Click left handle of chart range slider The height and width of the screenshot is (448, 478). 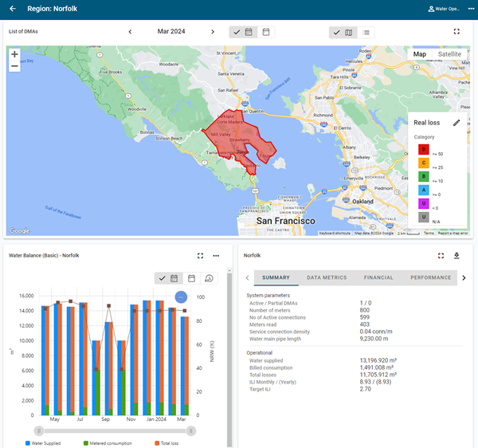click(x=39, y=431)
